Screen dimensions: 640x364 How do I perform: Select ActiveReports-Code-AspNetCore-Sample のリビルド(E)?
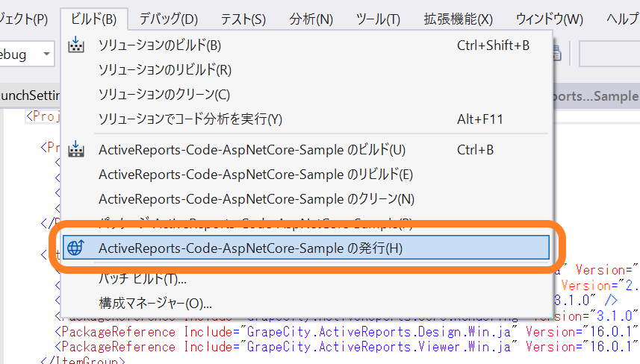[306, 175]
